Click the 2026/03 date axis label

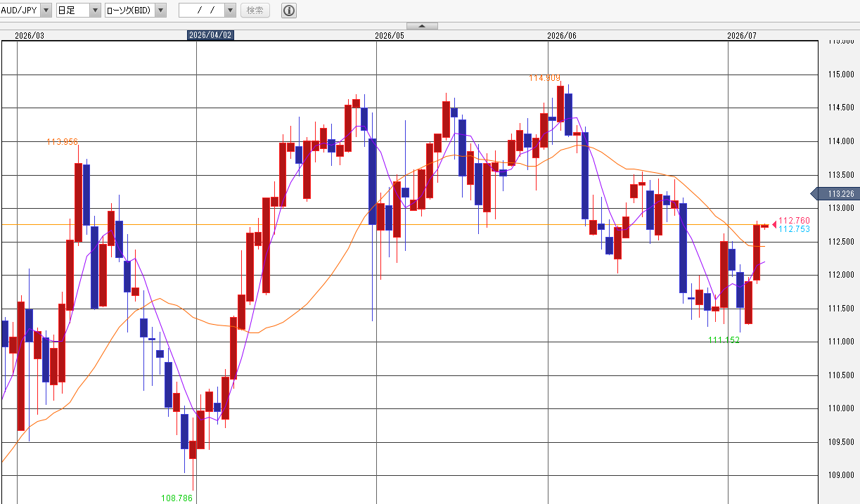pyautogui.click(x=29, y=35)
